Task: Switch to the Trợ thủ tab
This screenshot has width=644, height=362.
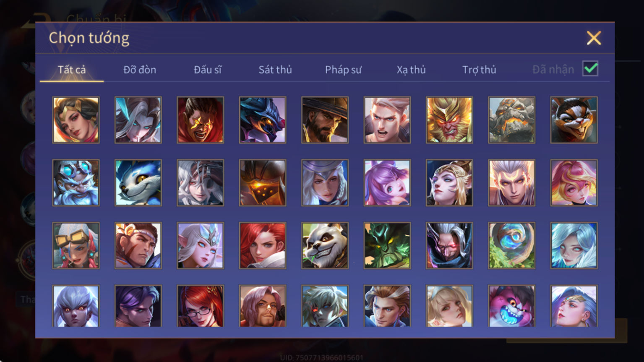Action: coord(479,70)
